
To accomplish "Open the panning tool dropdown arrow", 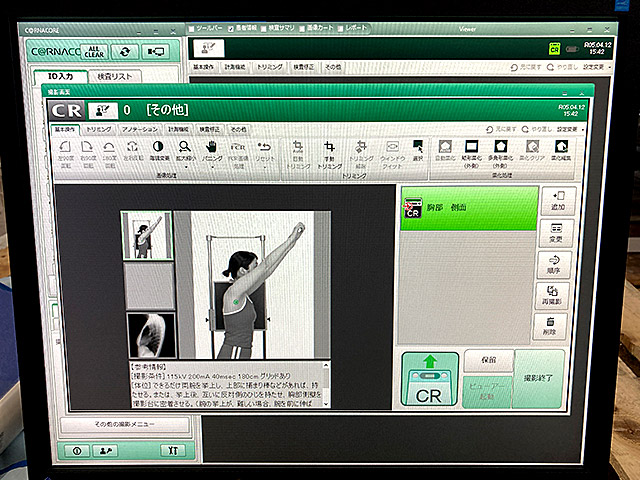I will tap(212, 167).
